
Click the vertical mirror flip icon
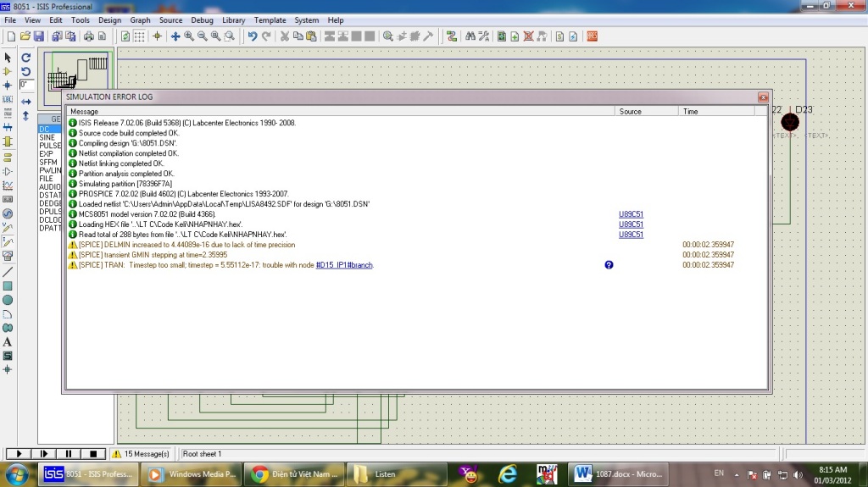26,116
